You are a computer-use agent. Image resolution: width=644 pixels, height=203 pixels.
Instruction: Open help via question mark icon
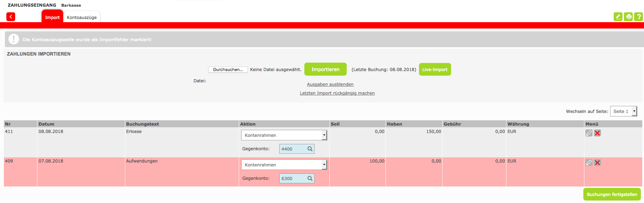click(638, 17)
